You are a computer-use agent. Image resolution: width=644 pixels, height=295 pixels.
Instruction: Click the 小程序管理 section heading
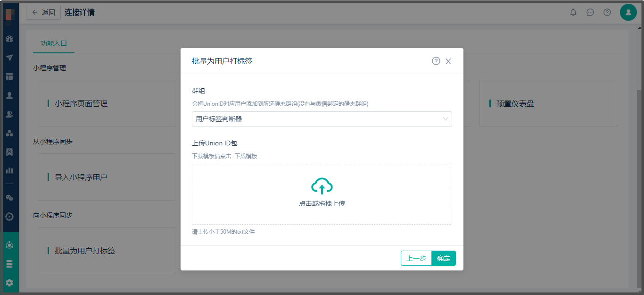(50, 68)
